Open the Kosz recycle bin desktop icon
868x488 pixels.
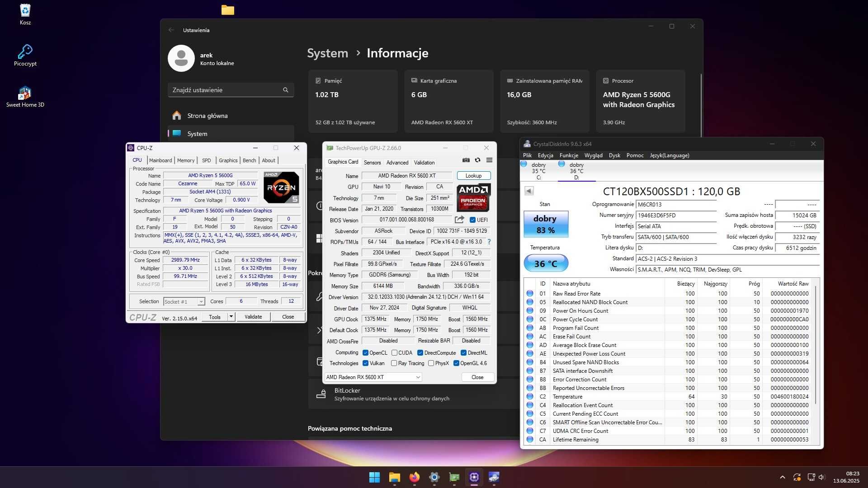click(25, 14)
